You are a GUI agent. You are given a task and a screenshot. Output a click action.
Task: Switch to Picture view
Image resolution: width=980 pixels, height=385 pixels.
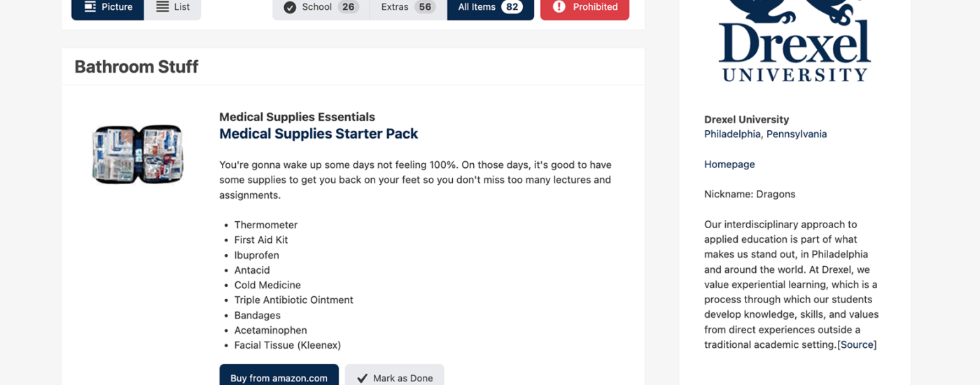(108, 8)
